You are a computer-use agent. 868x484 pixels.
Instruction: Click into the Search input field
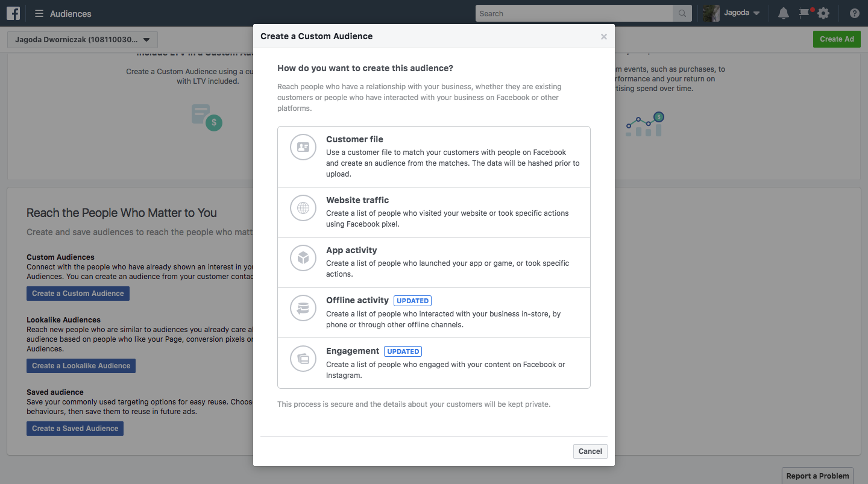point(573,13)
